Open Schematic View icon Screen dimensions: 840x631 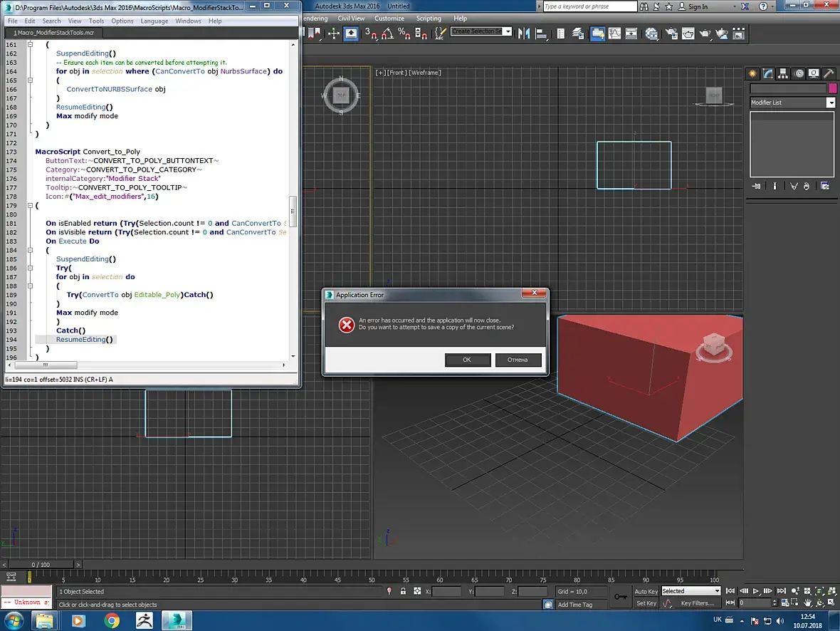click(631, 33)
